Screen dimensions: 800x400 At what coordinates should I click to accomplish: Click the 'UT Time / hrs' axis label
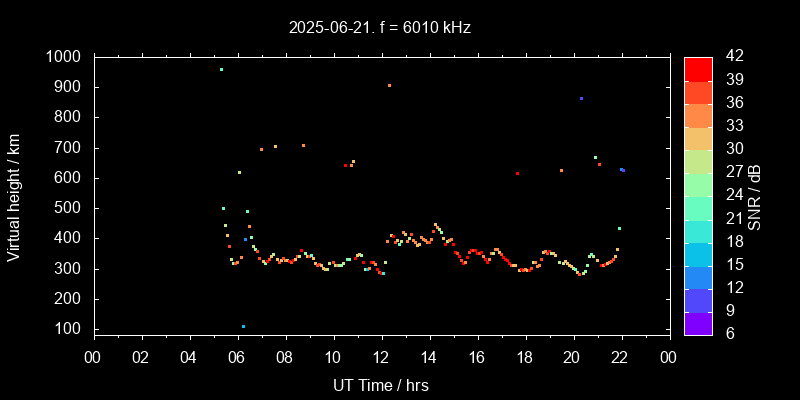380,385
